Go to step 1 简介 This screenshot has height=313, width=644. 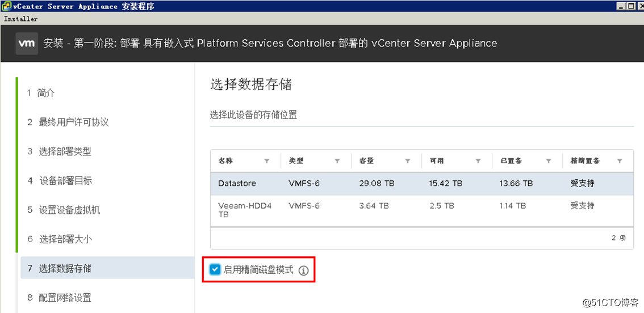41,93
